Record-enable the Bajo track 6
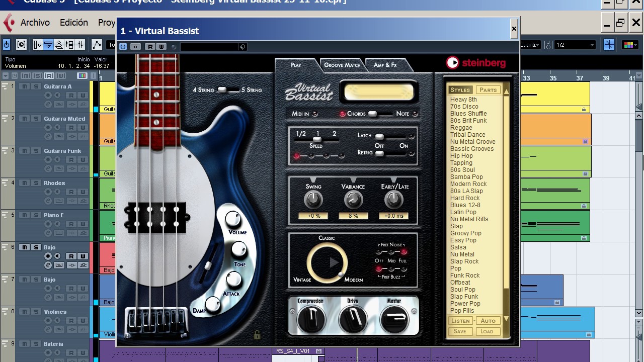This screenshot has height=362, width=644. [48, 256]
